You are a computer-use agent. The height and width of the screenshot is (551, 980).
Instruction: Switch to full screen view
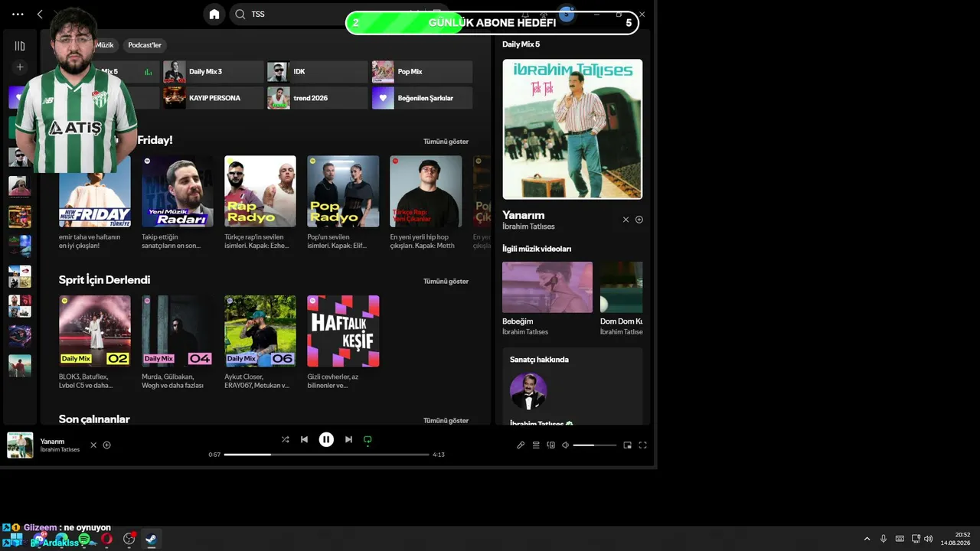point(642,445)
